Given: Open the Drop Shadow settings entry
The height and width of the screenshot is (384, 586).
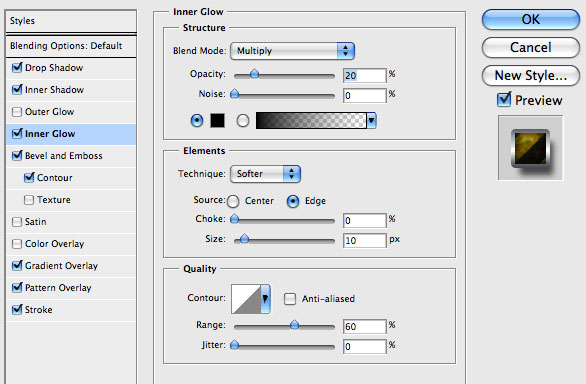Looking at the screenshot, I should tap(54, 68).
